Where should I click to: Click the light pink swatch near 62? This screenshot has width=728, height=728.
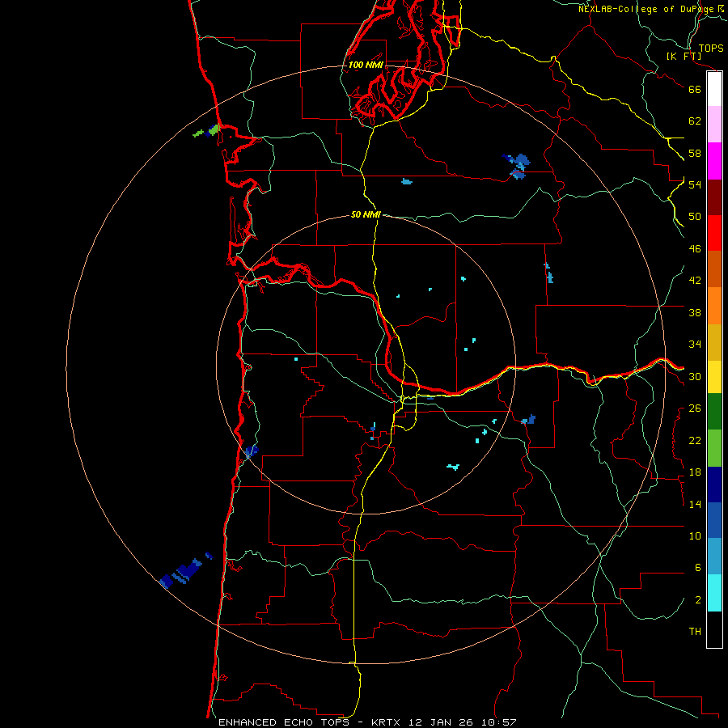click(x=714, y=125)
